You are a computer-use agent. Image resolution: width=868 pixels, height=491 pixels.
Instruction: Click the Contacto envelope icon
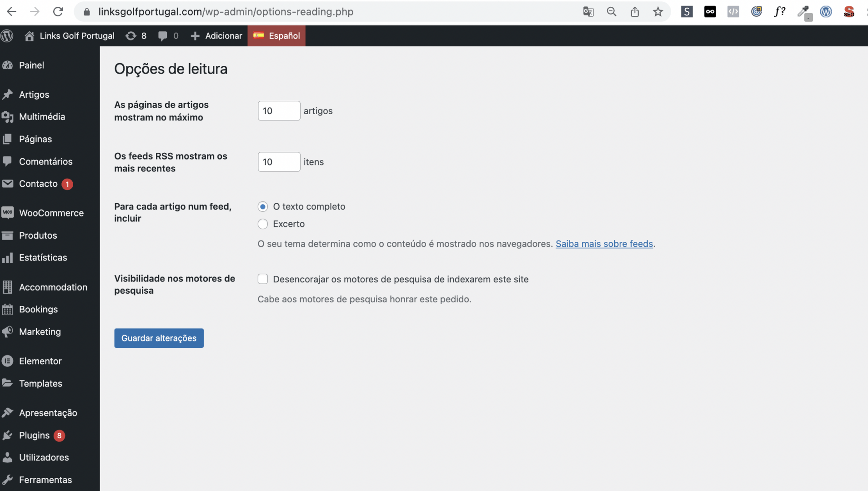coord(7,184)
